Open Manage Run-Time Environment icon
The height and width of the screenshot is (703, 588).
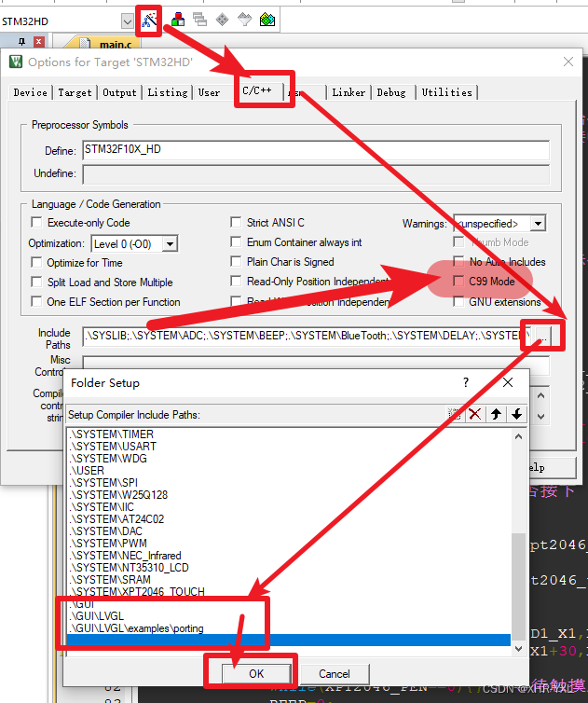223,20
